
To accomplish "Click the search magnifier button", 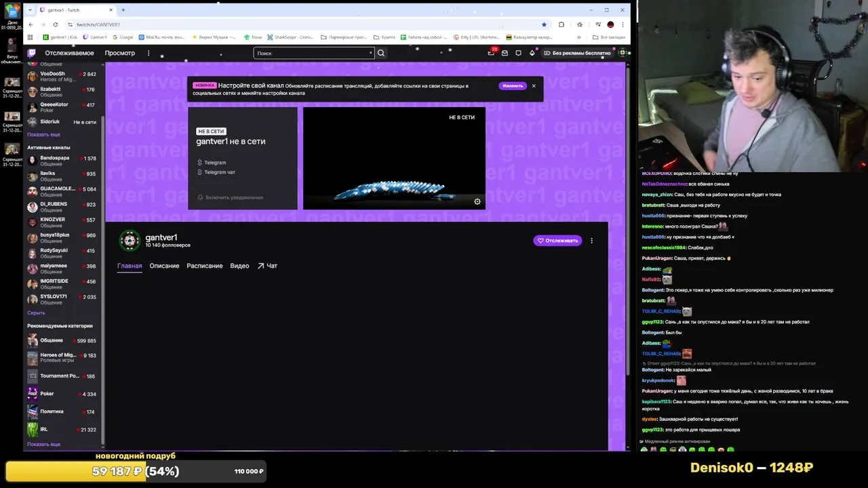I will pyautogui.click(x=381, y=53).
